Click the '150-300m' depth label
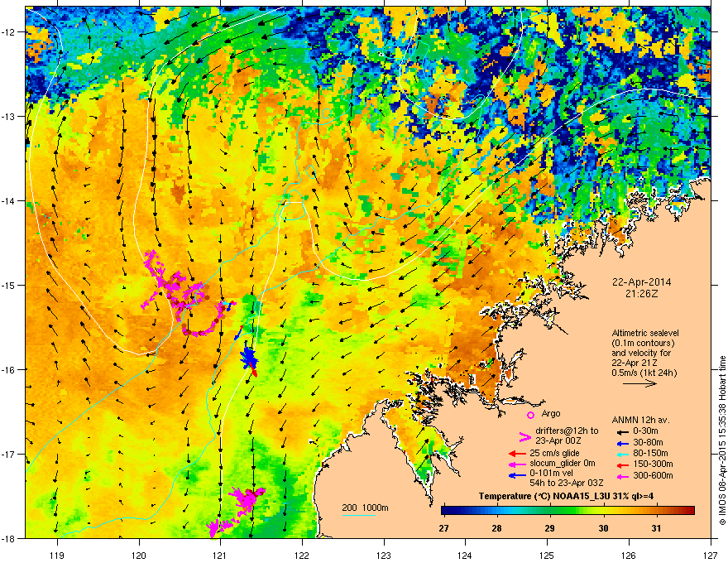 coord(653,464)
